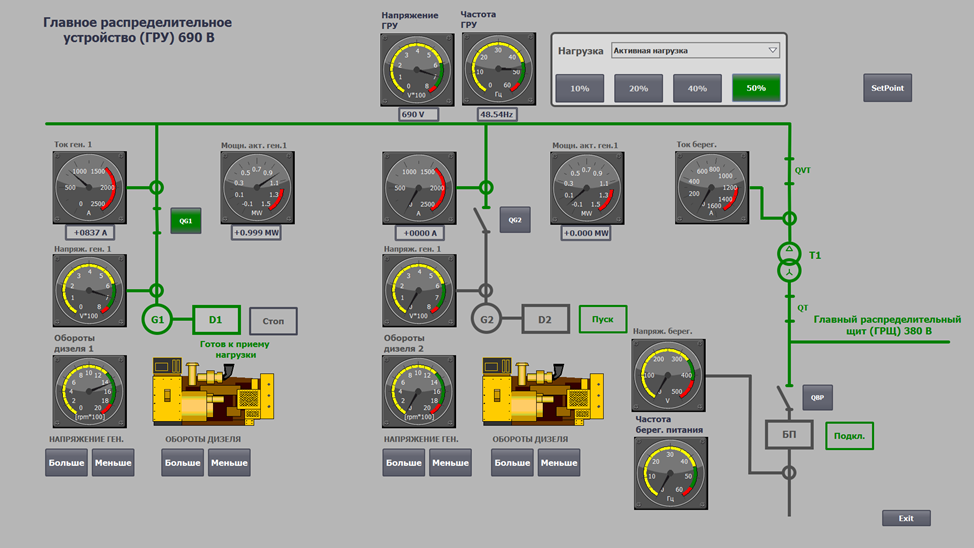
Task: Open the SetPoint button
Action: (888, 88)
